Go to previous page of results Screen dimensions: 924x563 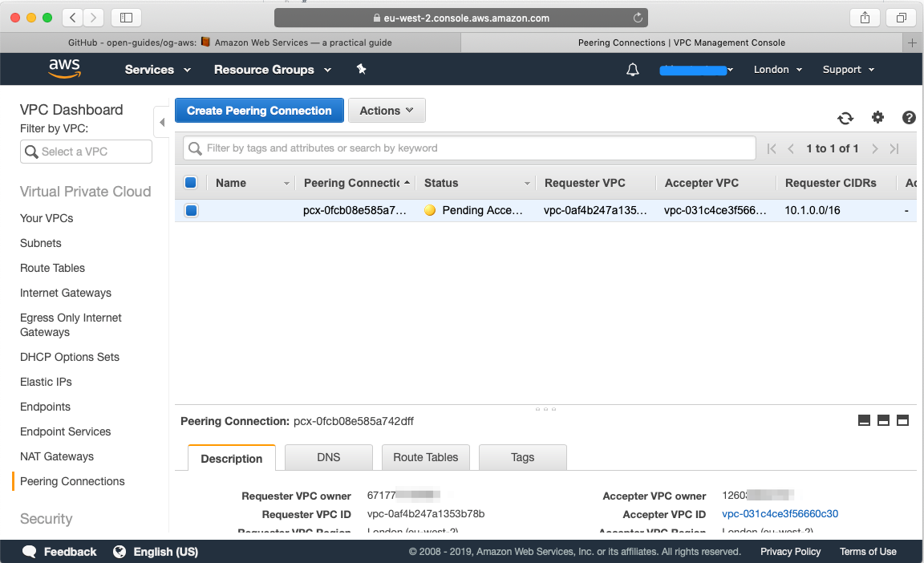[x=791, y=148]
